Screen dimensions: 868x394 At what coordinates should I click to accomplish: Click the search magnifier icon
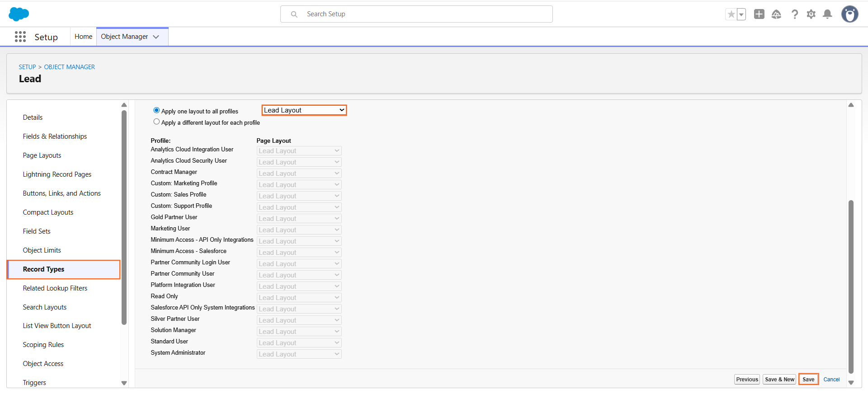tap(294, 14)
